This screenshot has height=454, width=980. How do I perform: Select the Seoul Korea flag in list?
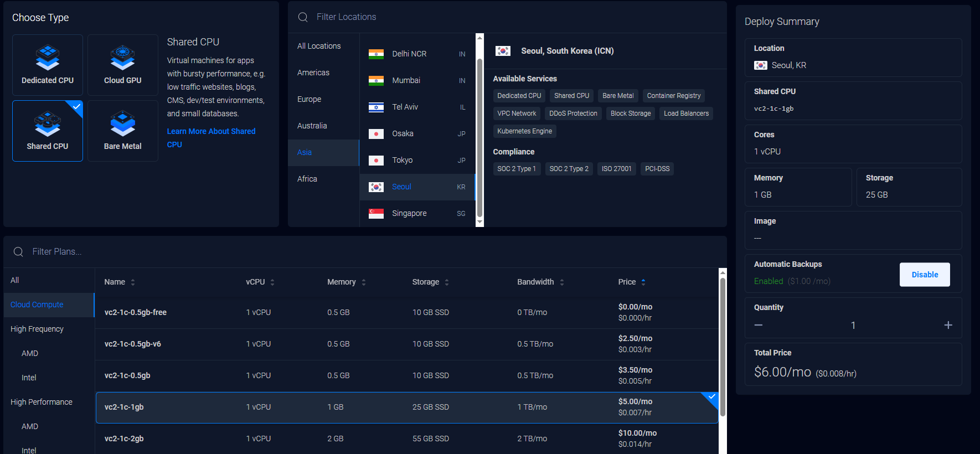tap(376, 187)
